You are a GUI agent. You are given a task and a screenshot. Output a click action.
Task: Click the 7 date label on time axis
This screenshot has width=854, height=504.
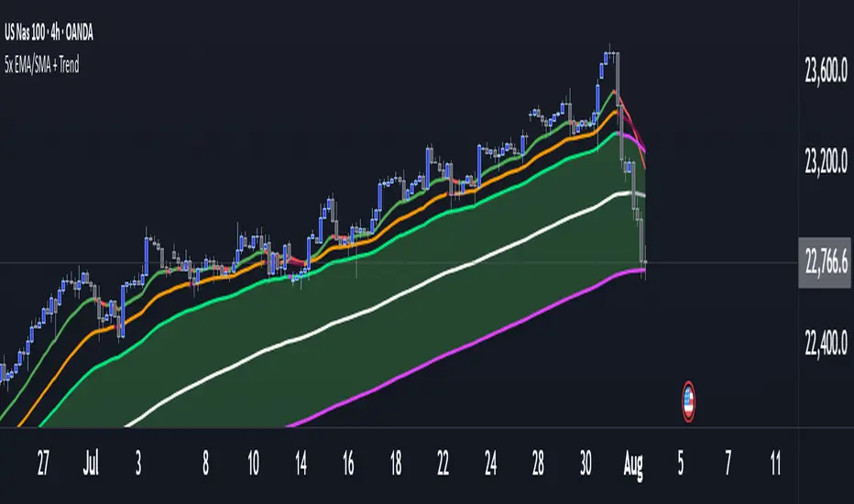pyautogui.click(x=728, y=463)
